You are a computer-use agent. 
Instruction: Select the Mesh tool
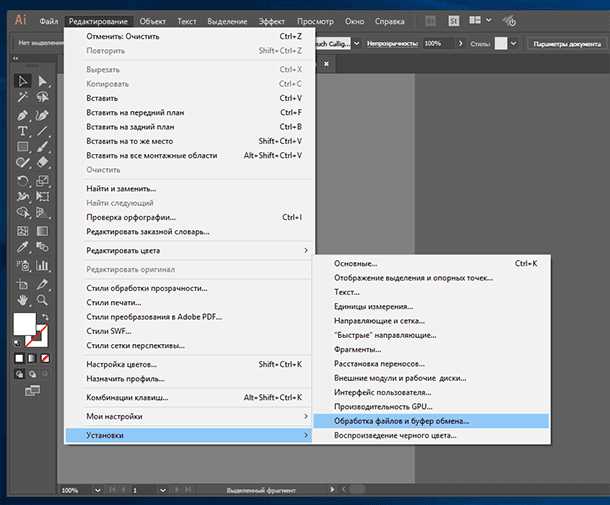[x=23, y=231]
